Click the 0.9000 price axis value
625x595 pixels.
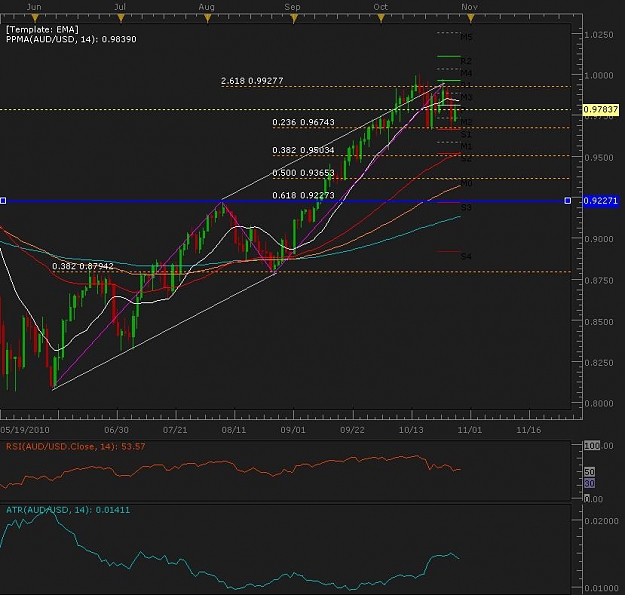click(599, 239)
